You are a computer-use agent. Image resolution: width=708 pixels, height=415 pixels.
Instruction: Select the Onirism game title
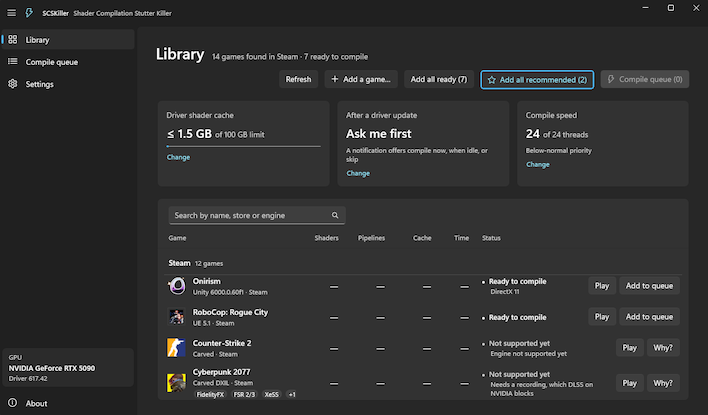point(207,281)
